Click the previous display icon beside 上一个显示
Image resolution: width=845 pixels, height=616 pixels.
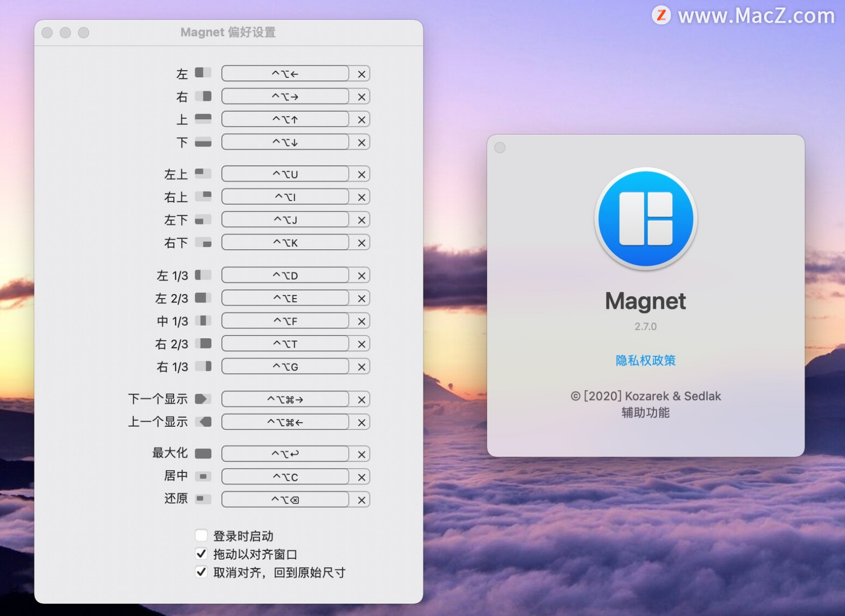point(203,422)
